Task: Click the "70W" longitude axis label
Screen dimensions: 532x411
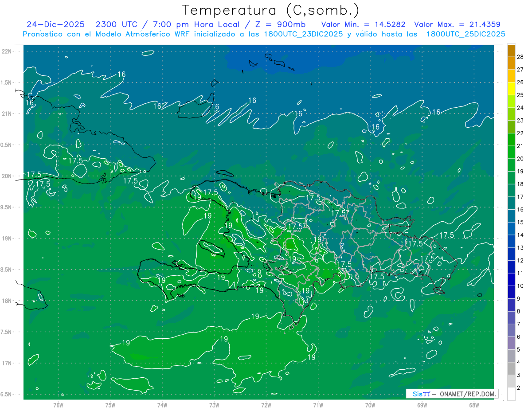Action: point(370,405)
